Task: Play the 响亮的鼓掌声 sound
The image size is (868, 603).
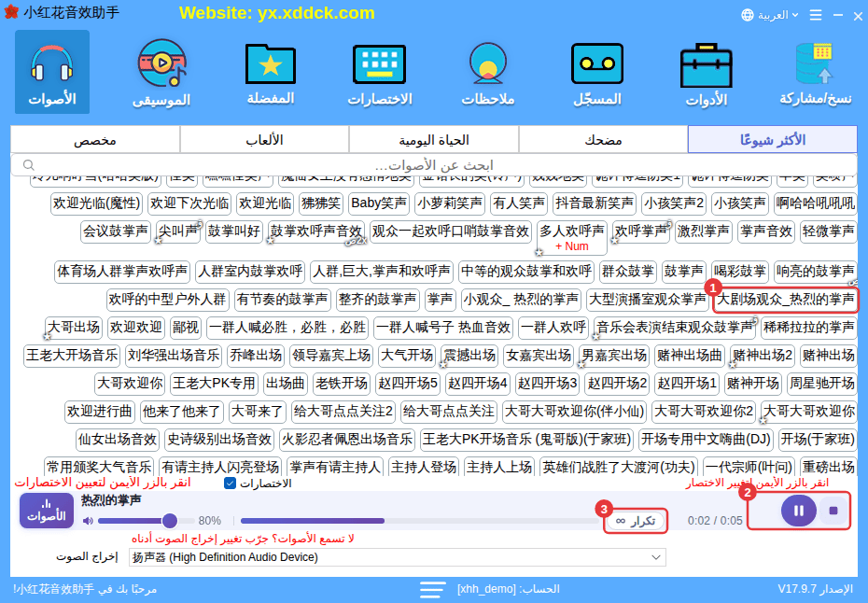Action: click(x=816, y=272)
